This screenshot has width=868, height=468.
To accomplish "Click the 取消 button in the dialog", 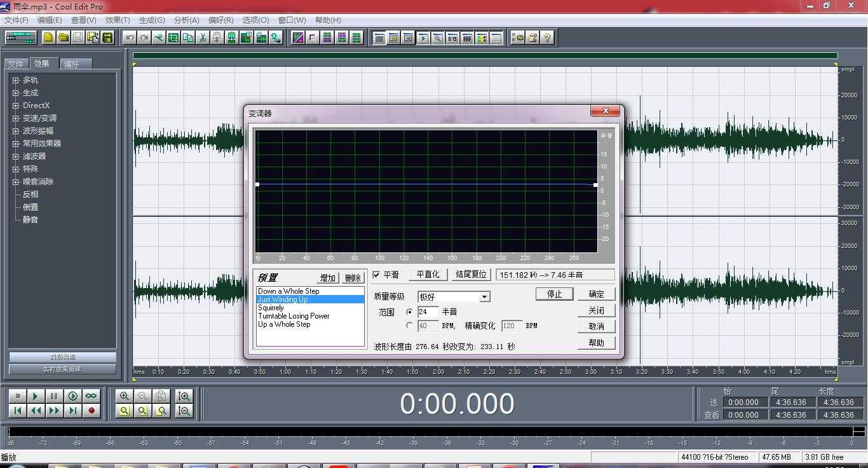I will click(x=596, y=326).
